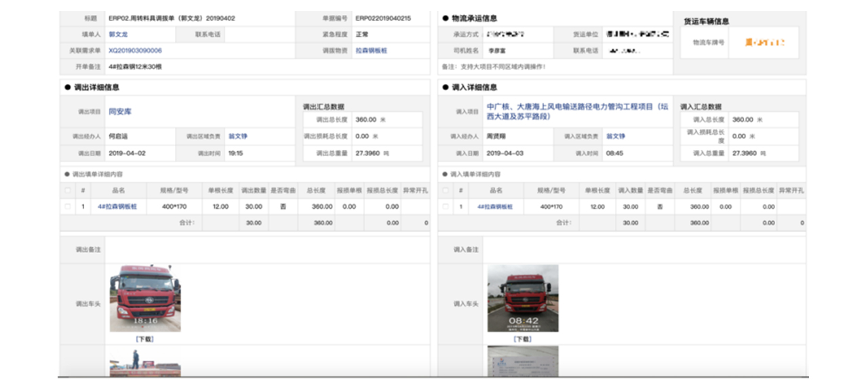Tick row 1 checkbox in the 调出 table
The height and width of the screenshot is (392, 868).
click(x=67, y=207)
